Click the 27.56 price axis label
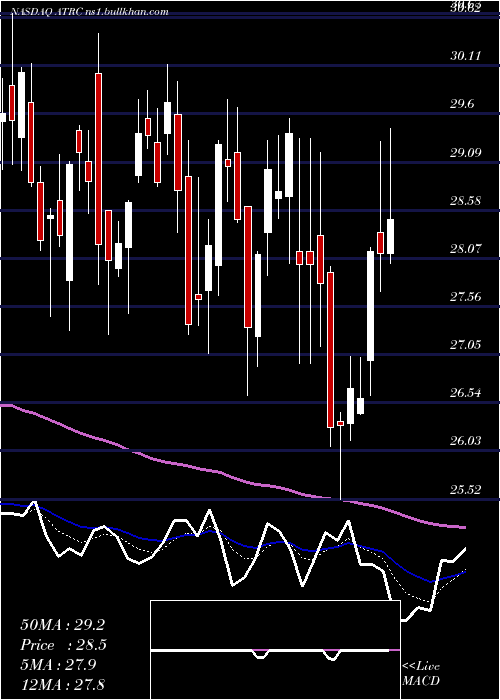 pyautogui.click(x=466, y=296)
